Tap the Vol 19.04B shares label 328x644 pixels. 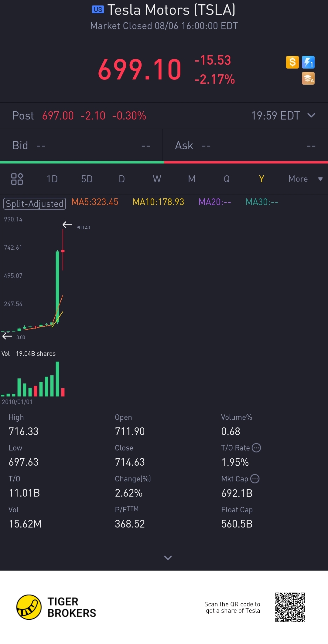[x=29, y=354]
